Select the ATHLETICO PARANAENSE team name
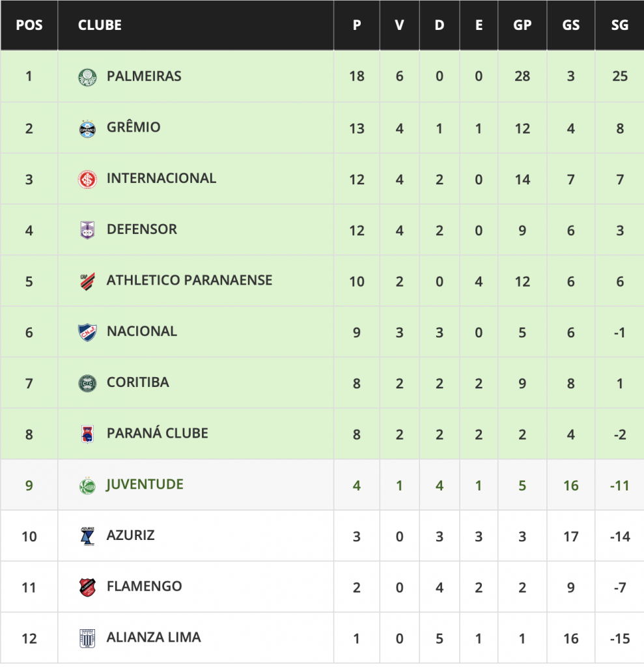Image resolution: width=644 pixels, height=667 pixels. (189, 280)
